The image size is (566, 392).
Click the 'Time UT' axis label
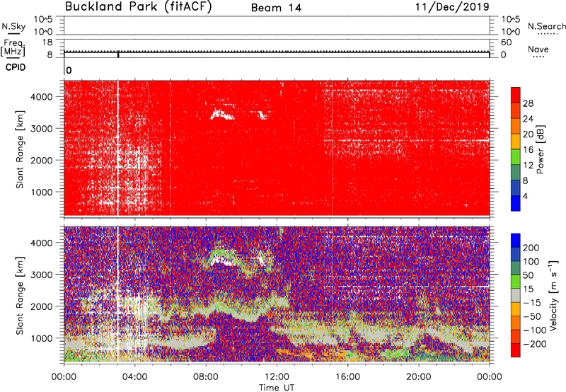pyautogui.click(x=277, y=387)
